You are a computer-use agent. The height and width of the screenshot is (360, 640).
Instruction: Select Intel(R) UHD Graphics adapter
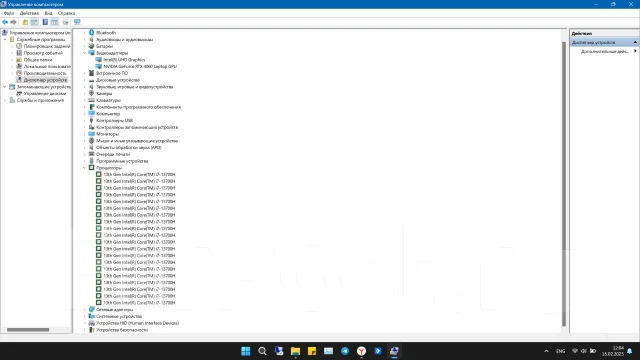(x=124, y=60)
